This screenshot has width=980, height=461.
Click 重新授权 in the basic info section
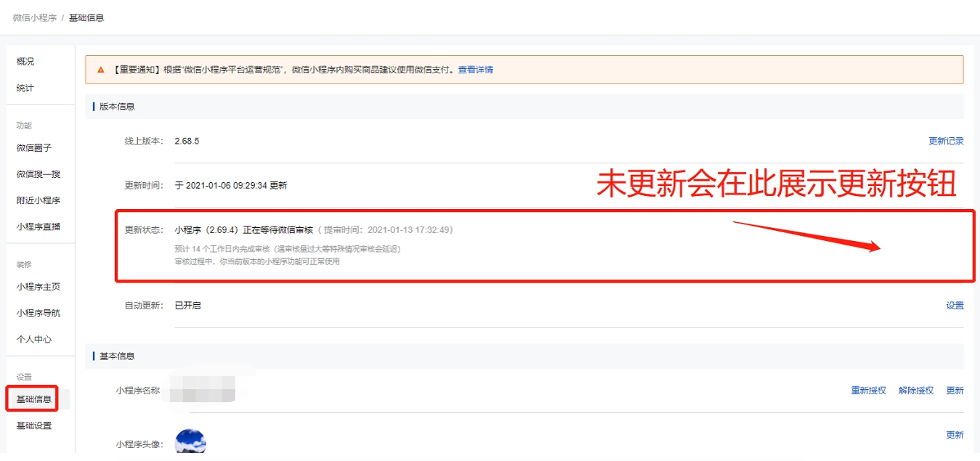coord(870,390)
